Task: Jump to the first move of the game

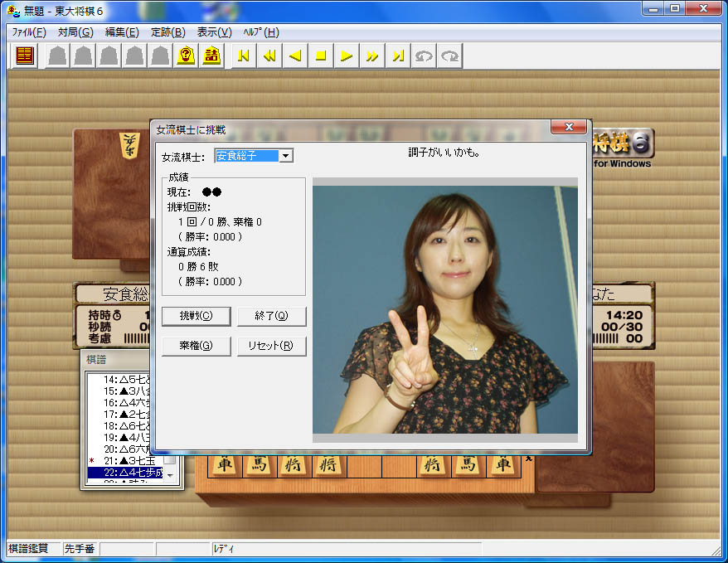Action: coord(243,56)
